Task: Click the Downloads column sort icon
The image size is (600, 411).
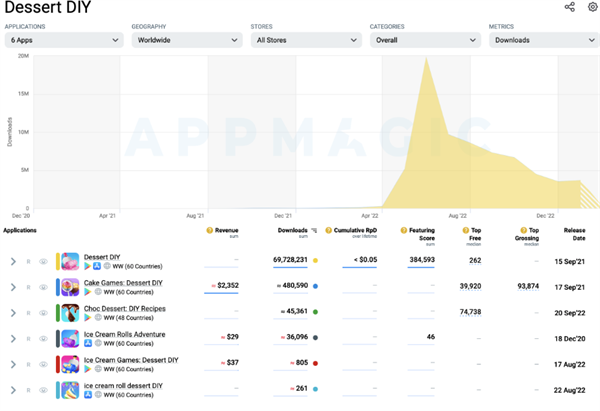Action: coord(314,230)
